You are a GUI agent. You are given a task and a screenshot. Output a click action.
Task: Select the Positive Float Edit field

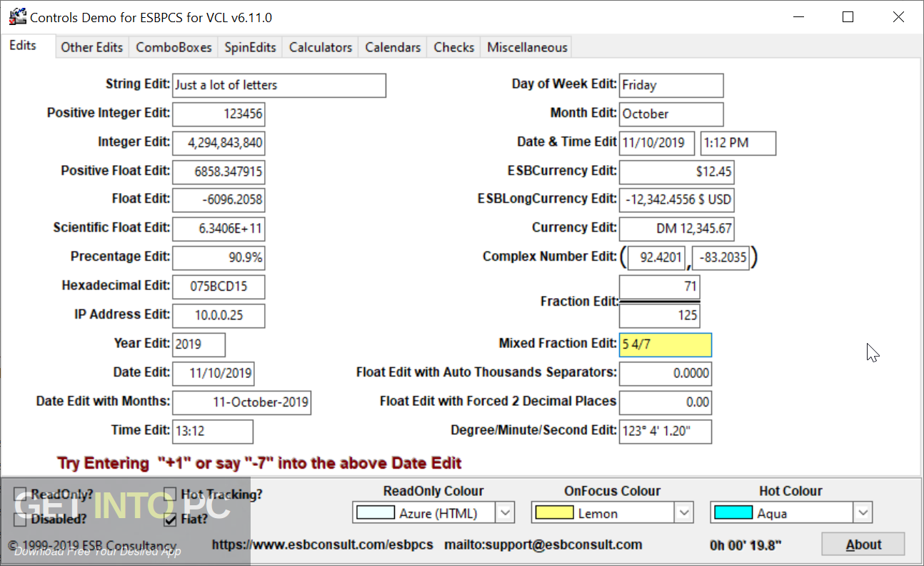(x=219, y=172)
